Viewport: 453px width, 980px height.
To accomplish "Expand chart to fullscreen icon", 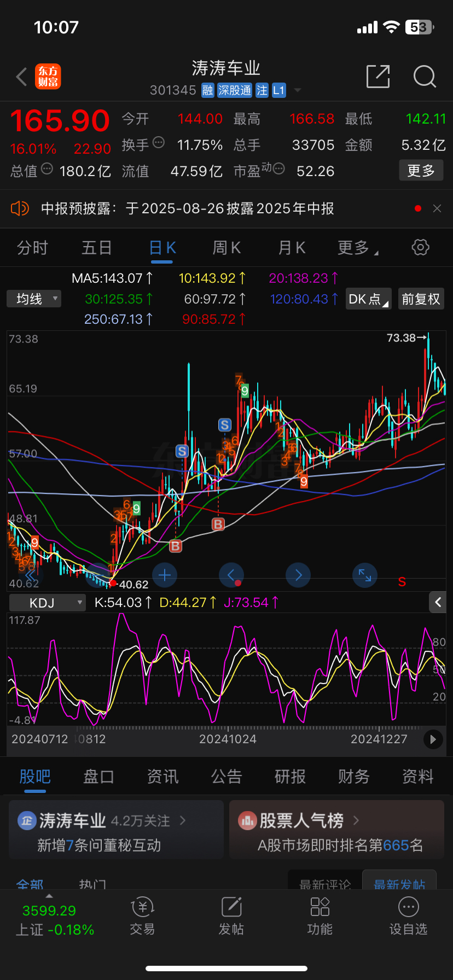I will [365, 575].
